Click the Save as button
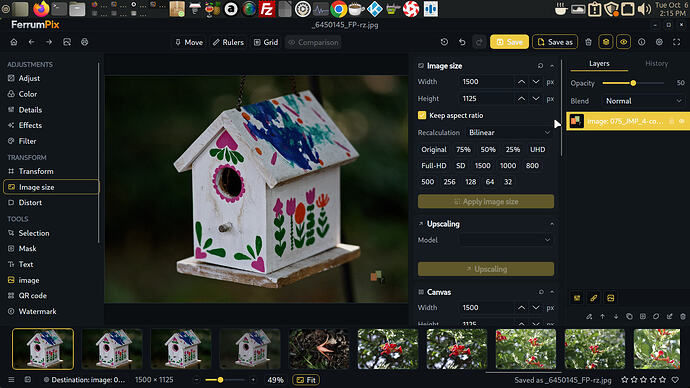 pyautogui.click(x=554, y=42)
